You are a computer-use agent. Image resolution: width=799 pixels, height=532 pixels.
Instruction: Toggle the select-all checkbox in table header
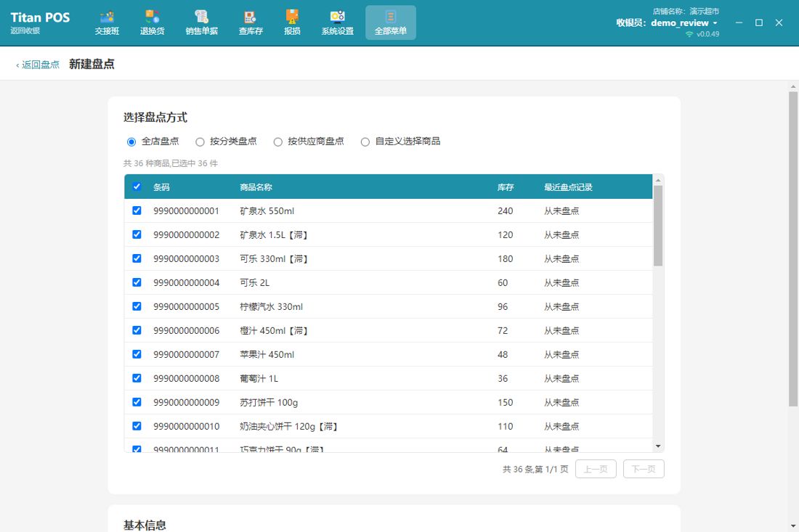(x=137, y=187)
